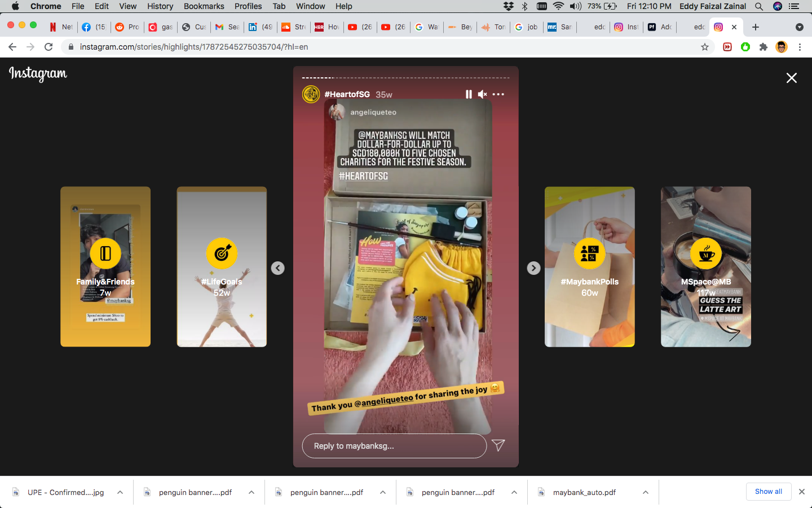Viewport: 812px width, 508px height.
Task: Expand options for third penguin banner pdf
Action: click(x=514, y=492)
